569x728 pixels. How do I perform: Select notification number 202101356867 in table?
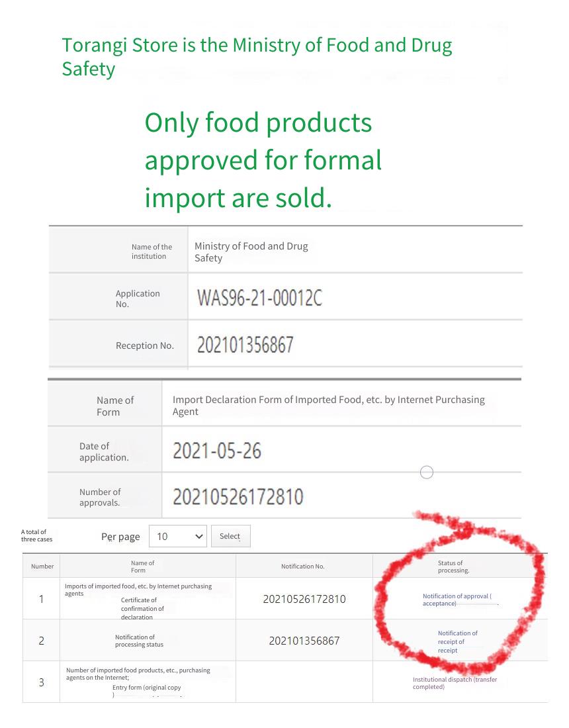point(304,641)
